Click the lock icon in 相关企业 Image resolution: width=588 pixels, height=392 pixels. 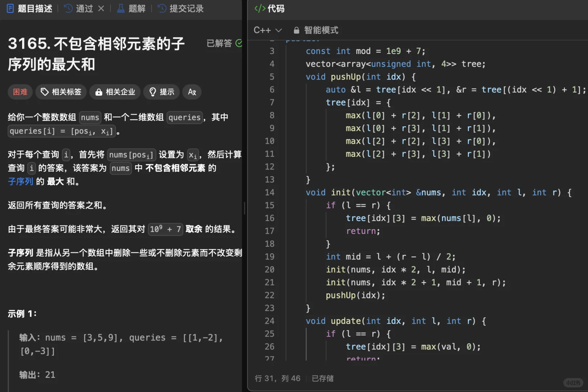pyautogui.click(x=99, y=92)
